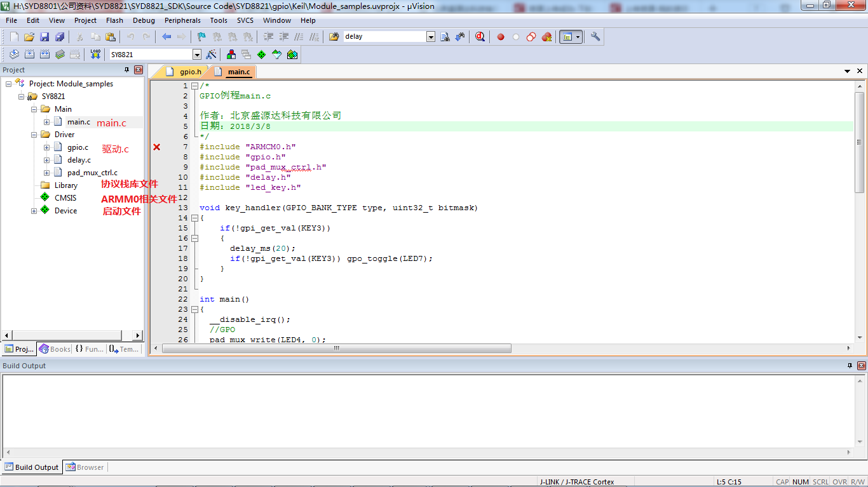This screenshot has height=487, width=868.
Task: Fold the main function at line 23
Action: [x=194, y=309]
